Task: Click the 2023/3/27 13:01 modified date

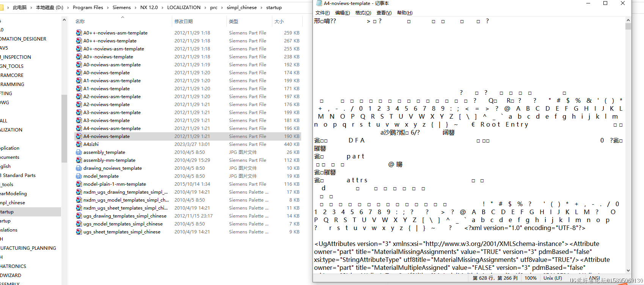Action: pyautogui.click(x=192, y=144)
